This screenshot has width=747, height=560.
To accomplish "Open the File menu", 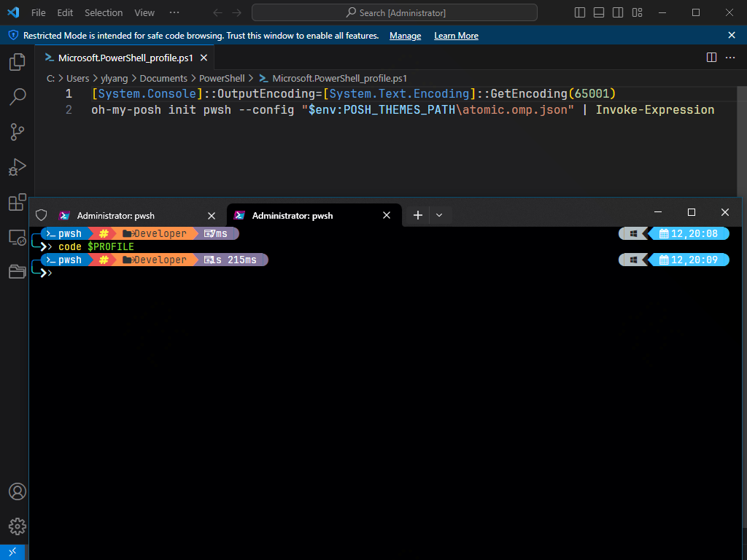I will tap(38, 12).
